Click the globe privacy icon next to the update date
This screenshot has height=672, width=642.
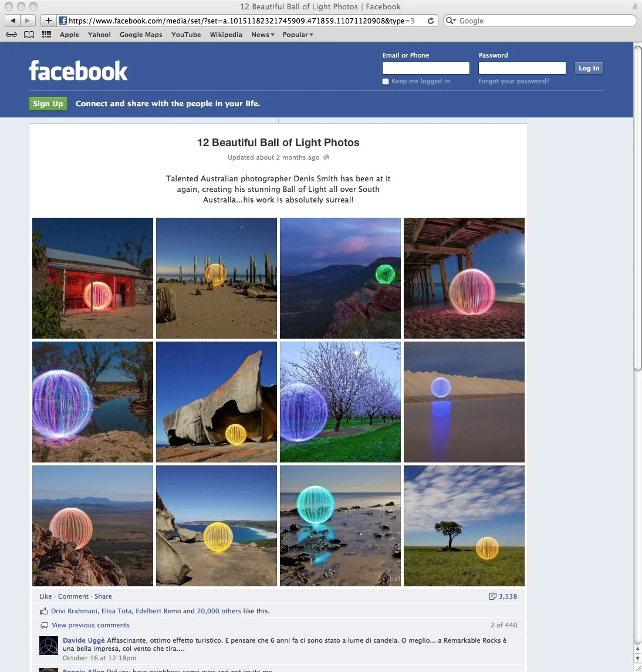[x=326, y=157]
